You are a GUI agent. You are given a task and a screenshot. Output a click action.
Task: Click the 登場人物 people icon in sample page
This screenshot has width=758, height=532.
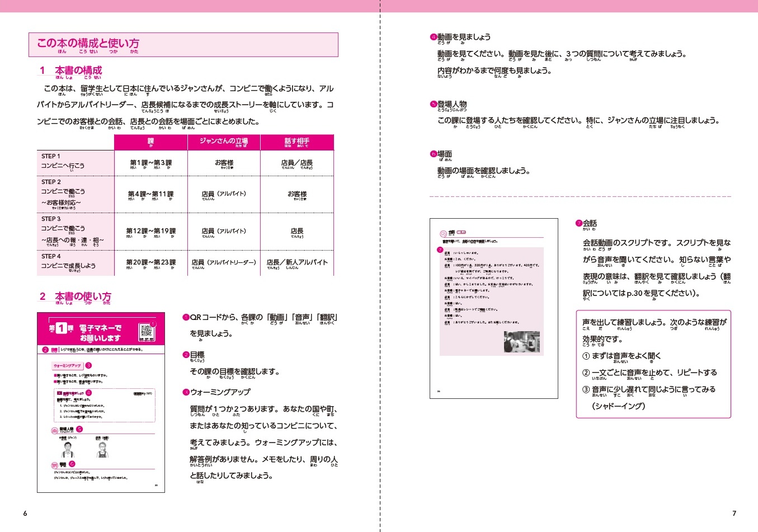55,430
